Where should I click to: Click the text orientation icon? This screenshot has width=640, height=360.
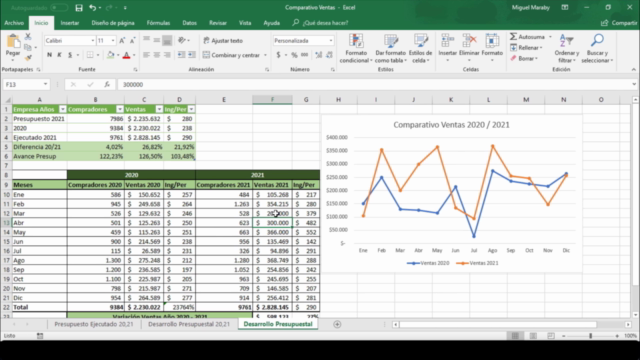tap(182, 40)
